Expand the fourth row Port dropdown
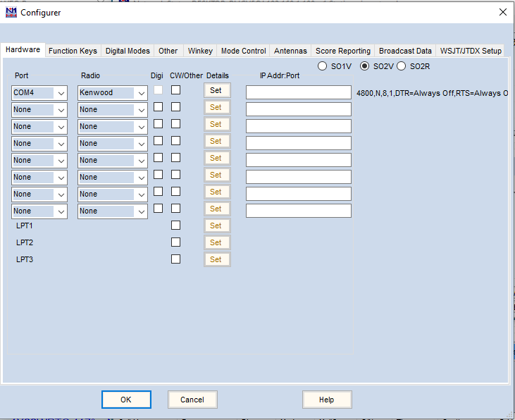Image resolution: width=515 pixels, height=420 pixels. click(61, 144)
